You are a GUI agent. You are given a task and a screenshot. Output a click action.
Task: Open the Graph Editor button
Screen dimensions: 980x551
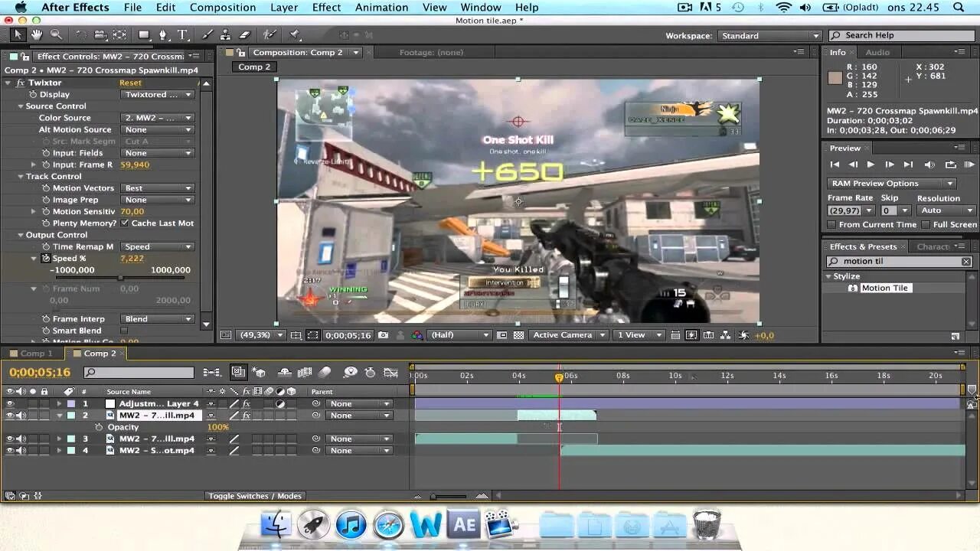(x=391, y=373)
